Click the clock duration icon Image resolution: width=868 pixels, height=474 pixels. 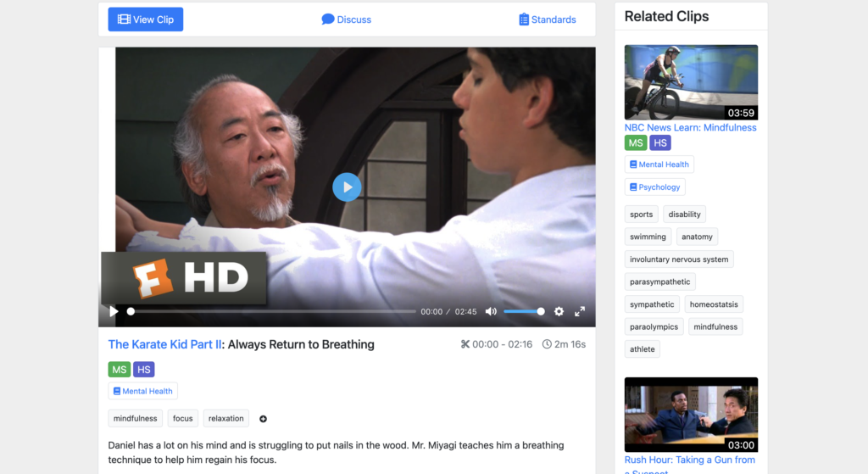[547, 344]
